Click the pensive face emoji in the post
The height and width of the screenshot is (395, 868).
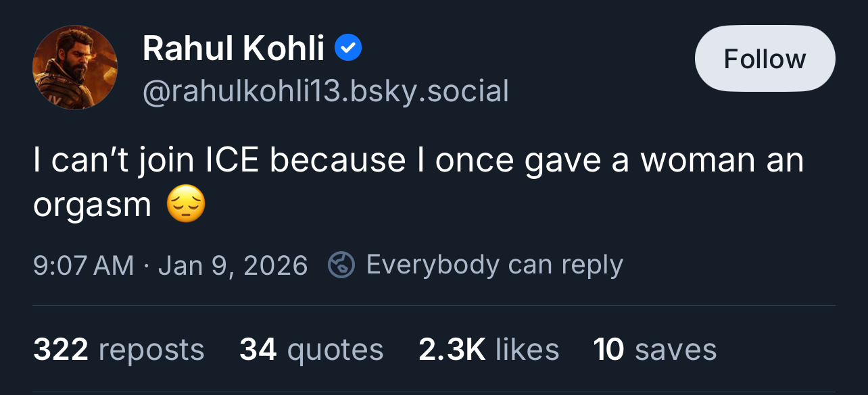coord(185,206)
